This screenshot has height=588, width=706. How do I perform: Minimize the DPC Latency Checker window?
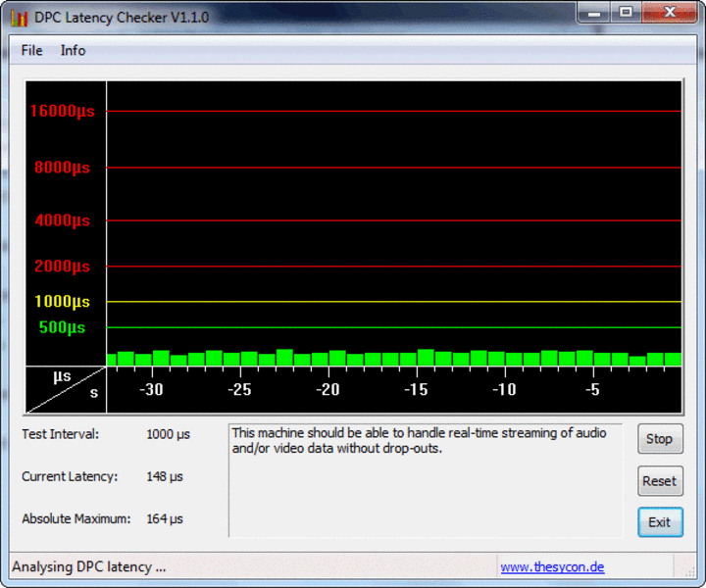[x=594, y=13]
